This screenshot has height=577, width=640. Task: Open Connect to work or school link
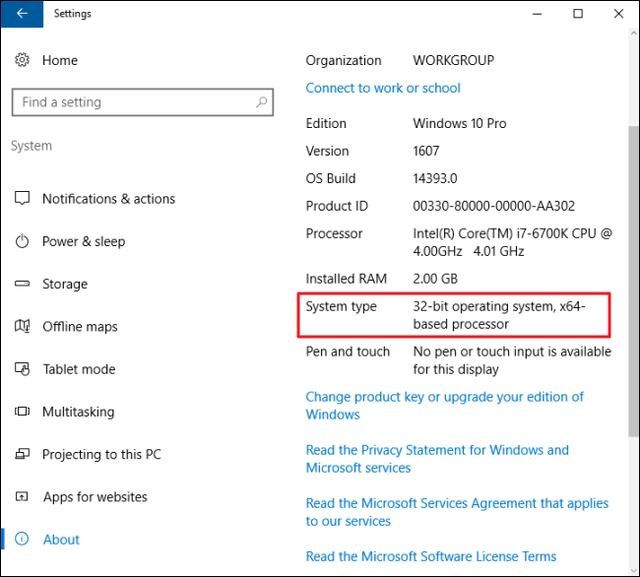click(x=383, y=88)
